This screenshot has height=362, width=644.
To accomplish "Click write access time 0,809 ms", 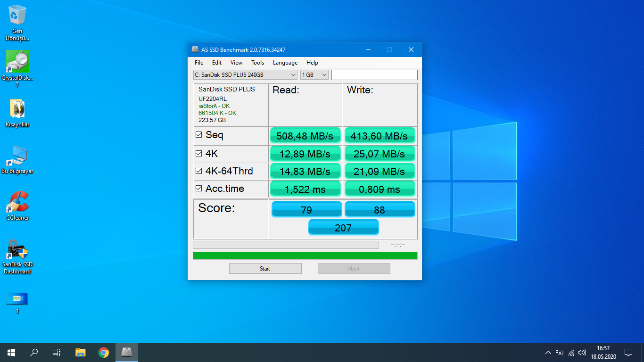I will (380, 189).
